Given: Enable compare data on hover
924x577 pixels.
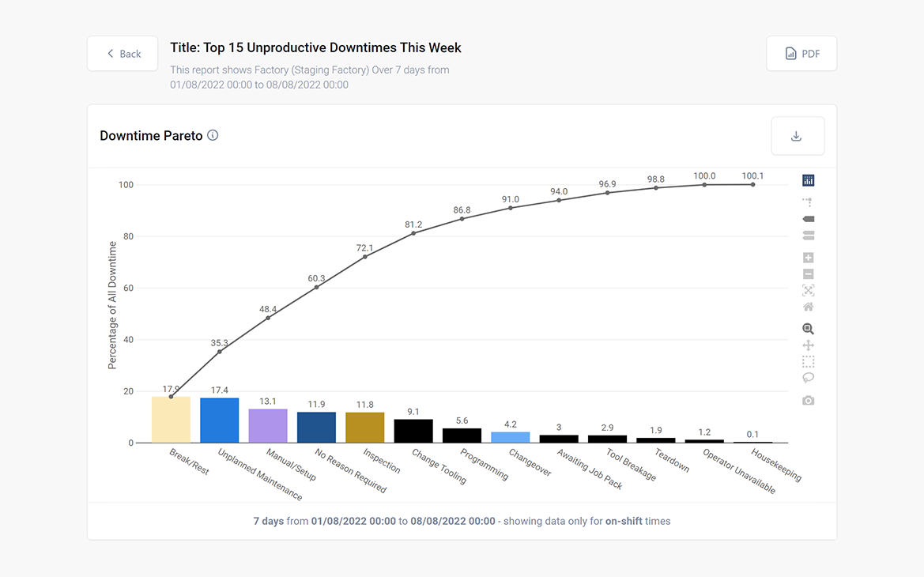Looking at the screenshot, I should [808, 236].
